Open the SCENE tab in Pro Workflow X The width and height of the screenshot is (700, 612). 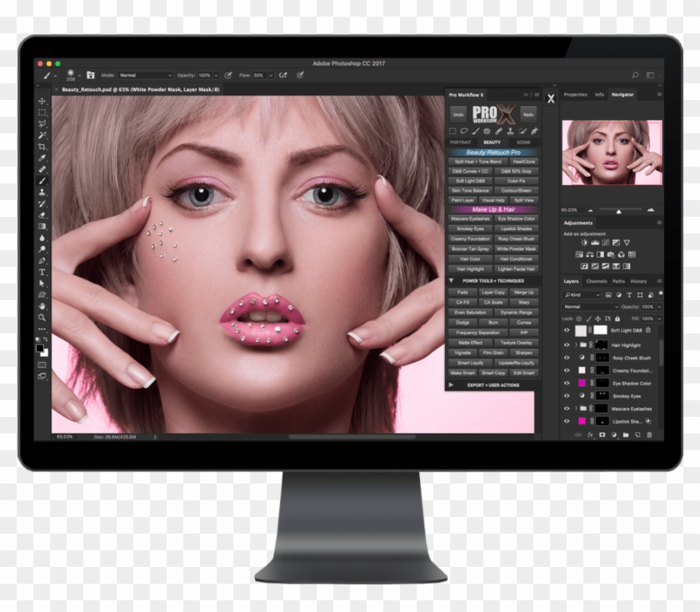coord(523,143)
